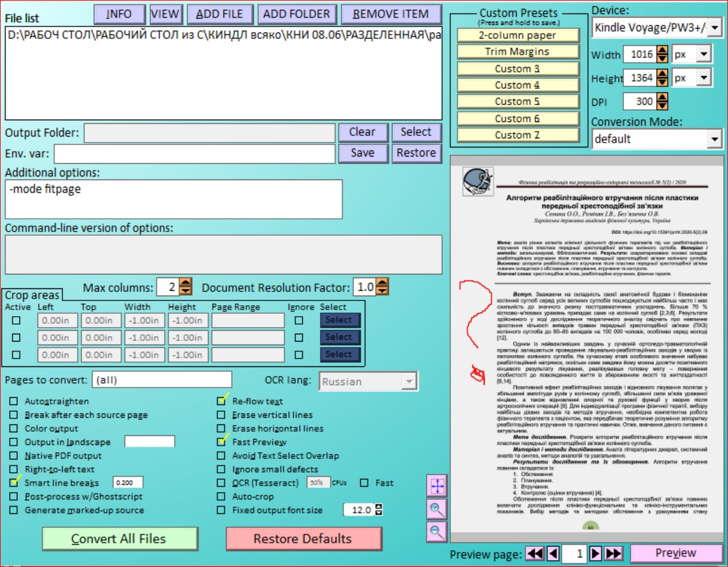Zoom out of the preview image
This screenshot has height=567, width=728.
click(436, 533)
